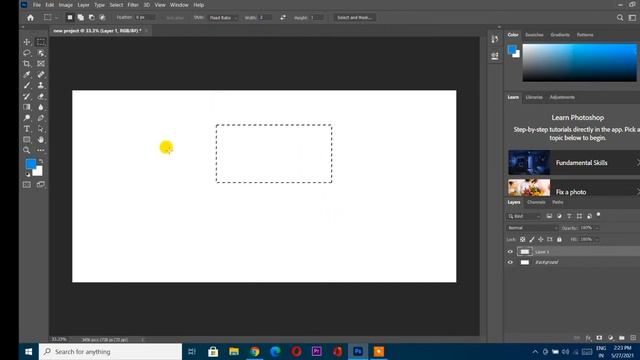Click the foreground blue color swatch in toolbox
The image size is (640, 360).
point(30,164)
